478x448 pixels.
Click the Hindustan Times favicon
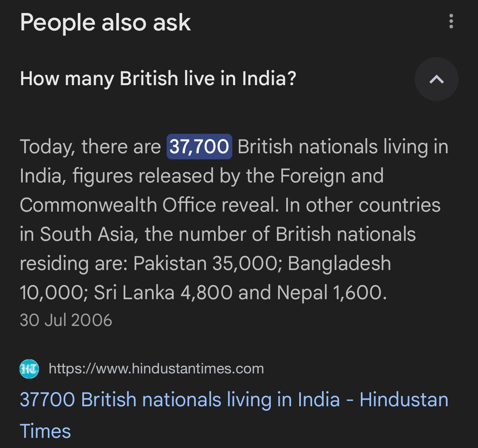point(29,369)
